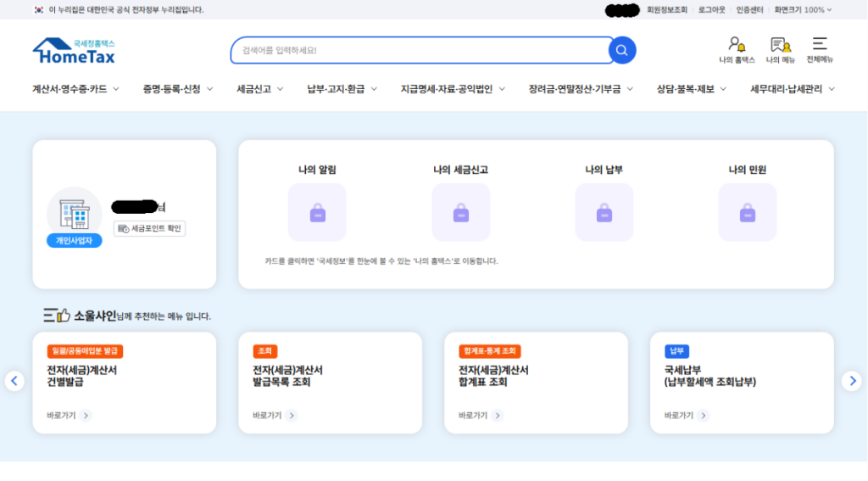
Task: Open 나의 홈택스 icon
Action: click(737, 50)
